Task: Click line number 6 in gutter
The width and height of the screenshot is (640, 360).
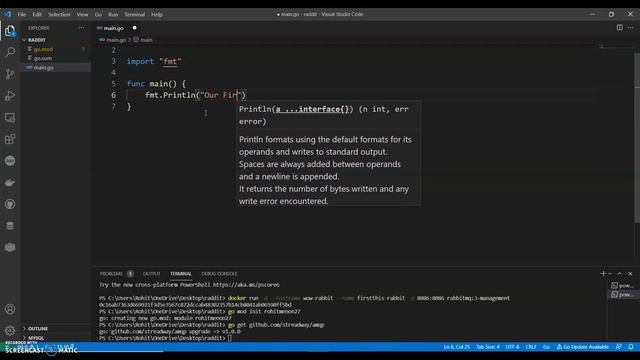Action: [x=113, y=95]
